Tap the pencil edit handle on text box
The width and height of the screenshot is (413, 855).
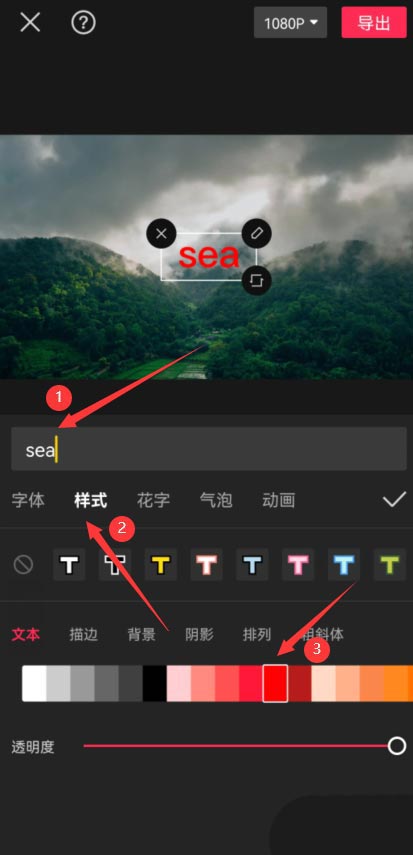point(256,234)
